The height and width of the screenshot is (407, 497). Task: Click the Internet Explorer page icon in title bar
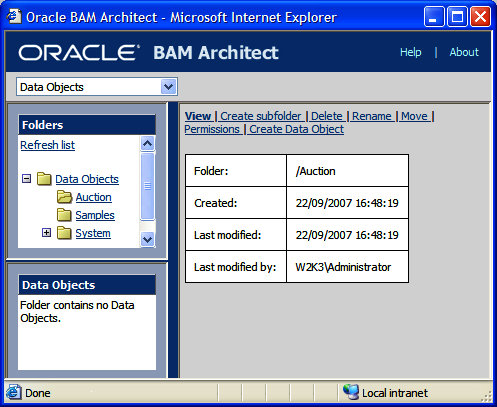14,17
